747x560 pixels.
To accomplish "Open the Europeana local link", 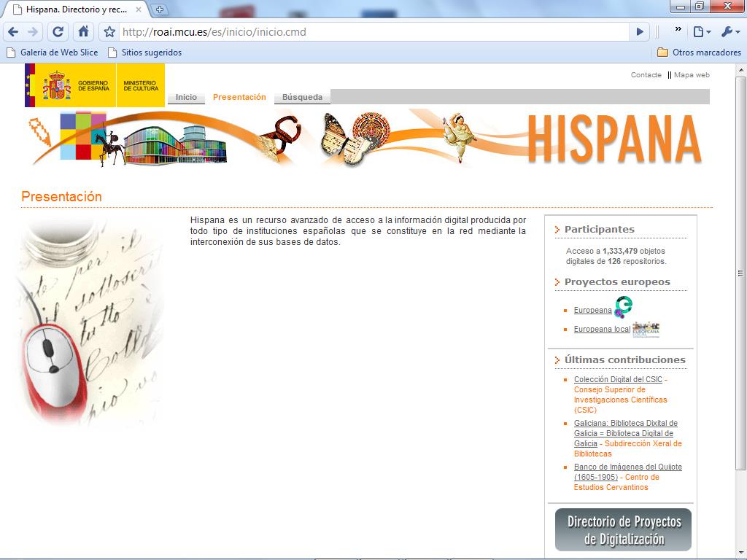I will tap(602, 329).
